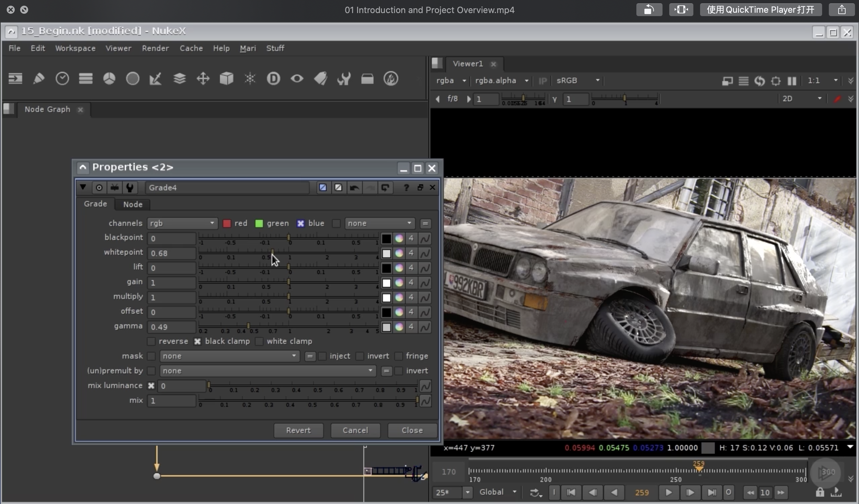This screenshot has width=859, height=504.
Task: Open the Transform nodes arrows icon
Action: 203,79
